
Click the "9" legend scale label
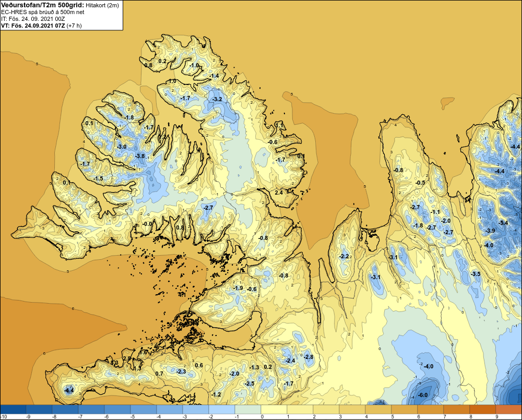(497, 417)
